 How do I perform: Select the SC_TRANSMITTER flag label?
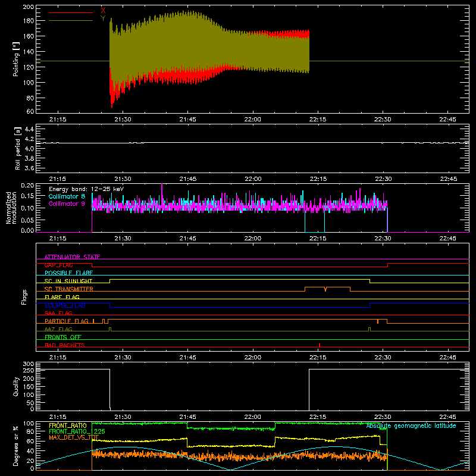69,289
